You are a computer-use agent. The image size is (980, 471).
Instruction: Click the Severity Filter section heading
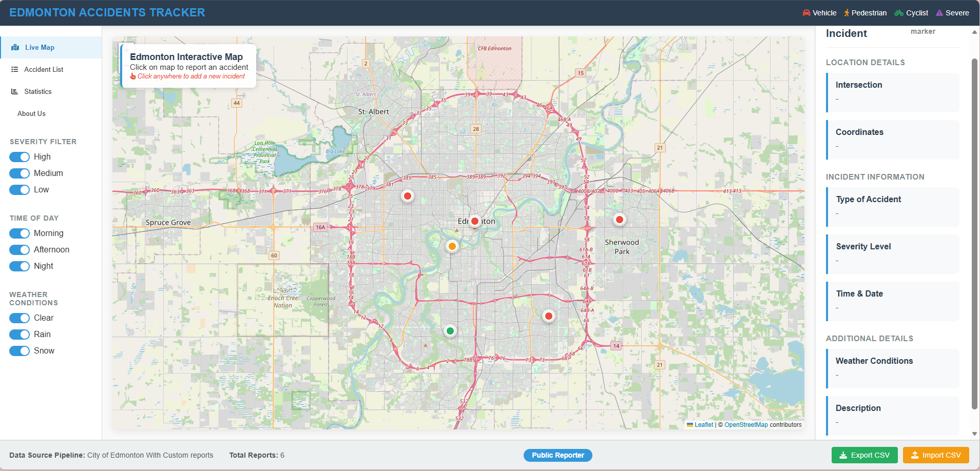(x=43, y=142)
